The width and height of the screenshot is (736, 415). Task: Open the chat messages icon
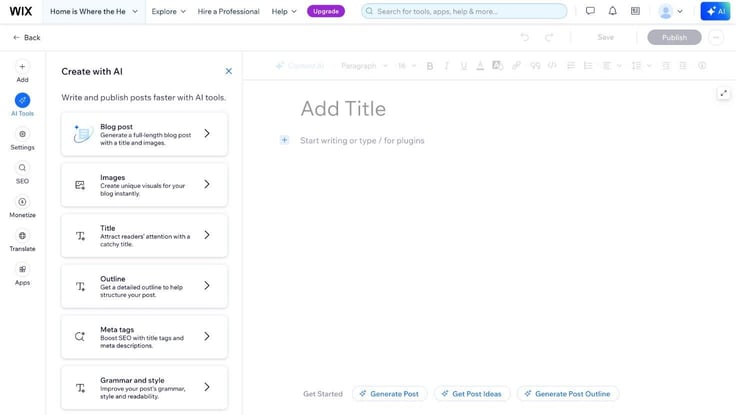click(x=590, y=11)
